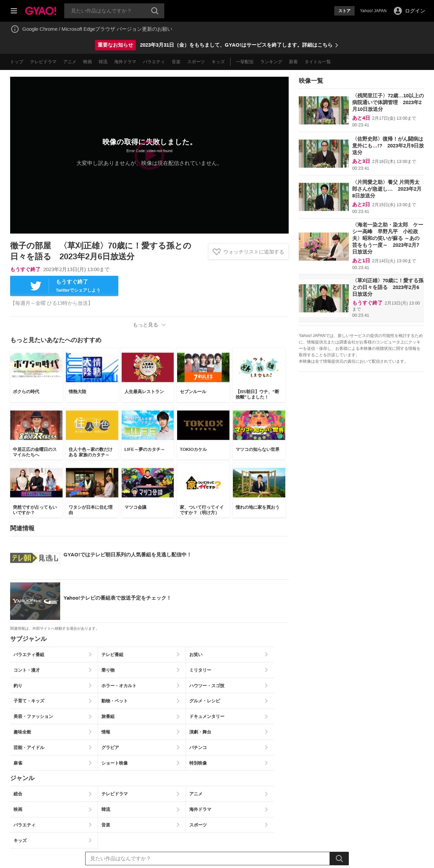This screenshot has width=434, height=868.
Task: Click the bottom search magnifier button
Action: click(x=339, y=859)
